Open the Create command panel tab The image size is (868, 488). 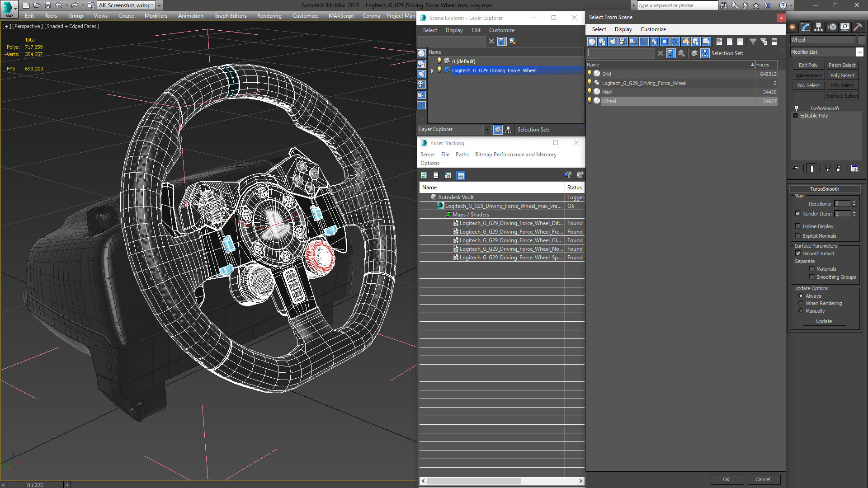click(793, 27)
